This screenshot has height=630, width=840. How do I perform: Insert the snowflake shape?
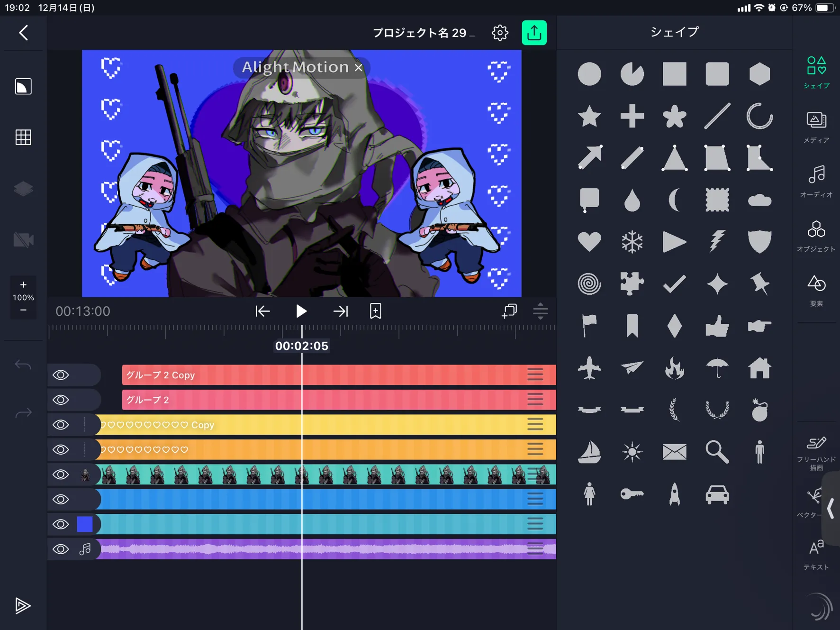632,242
